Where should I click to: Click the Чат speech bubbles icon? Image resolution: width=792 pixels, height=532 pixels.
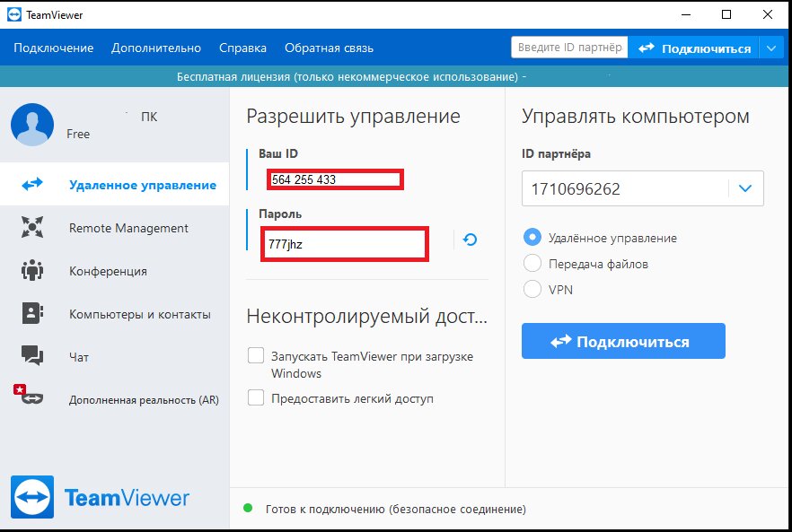tap(32, 356)
